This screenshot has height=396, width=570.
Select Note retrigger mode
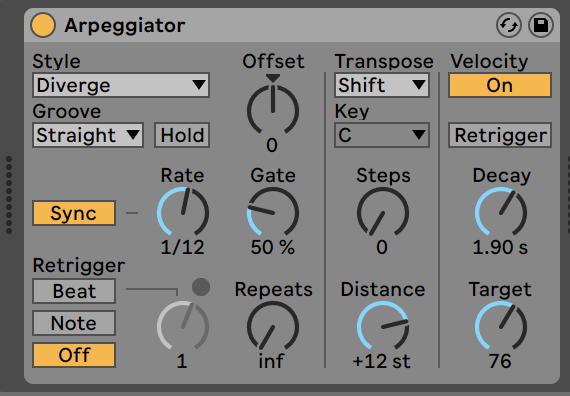[x=74, y=323]
